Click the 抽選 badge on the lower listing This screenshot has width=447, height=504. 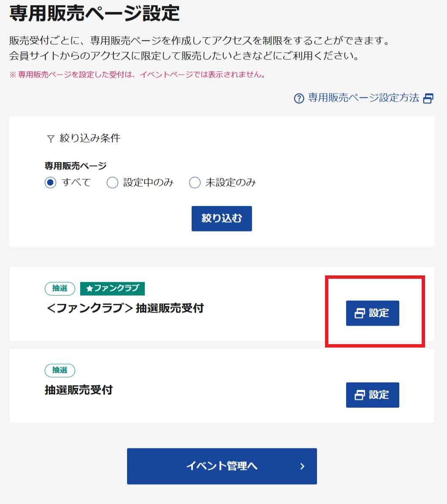pos(60,371)
